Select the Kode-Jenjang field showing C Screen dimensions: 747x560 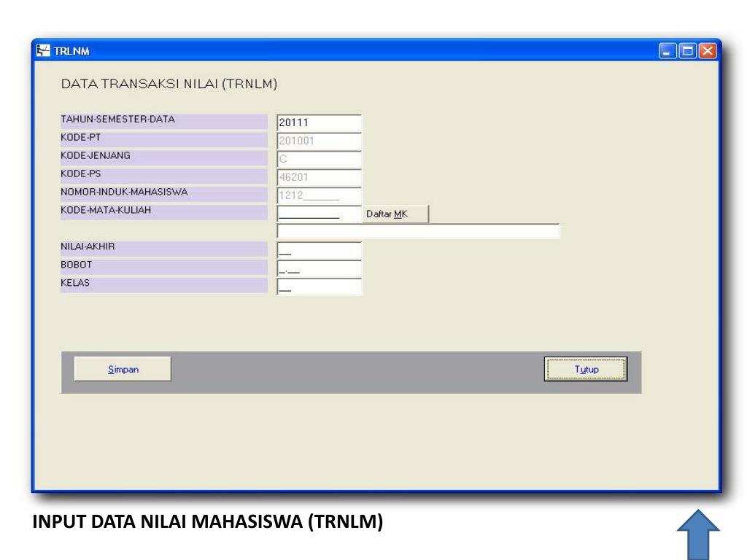tap(320, 159)
